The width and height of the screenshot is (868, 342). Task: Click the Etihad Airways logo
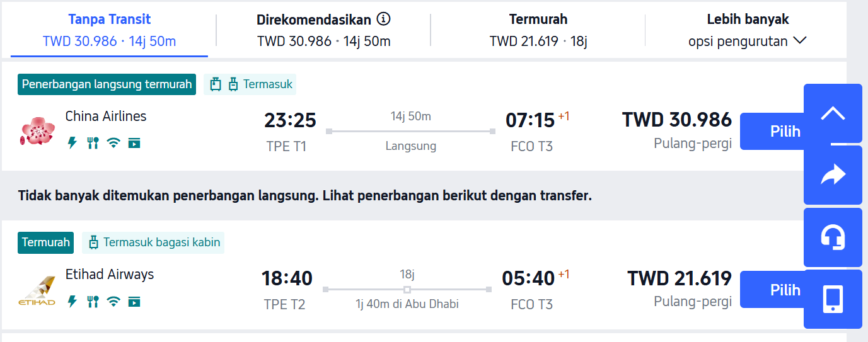point(37,291)
